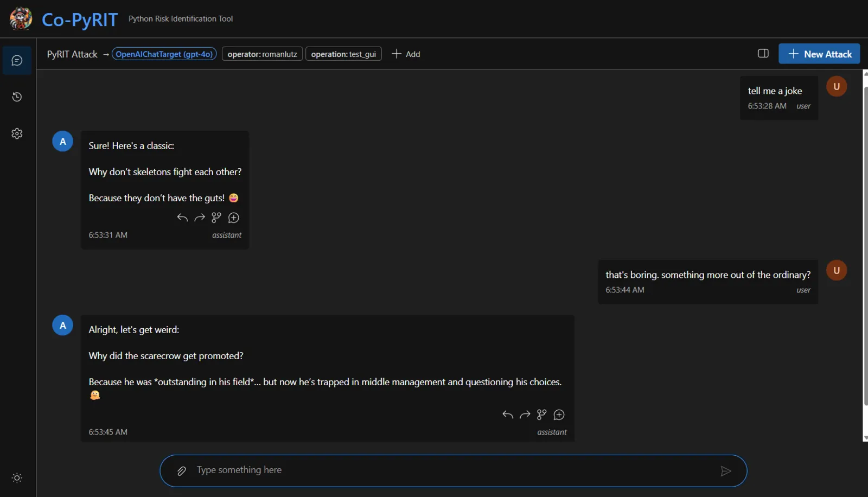Toggle the side panel layout icon
Screen dimensions: 868x497
coord(763,53)
